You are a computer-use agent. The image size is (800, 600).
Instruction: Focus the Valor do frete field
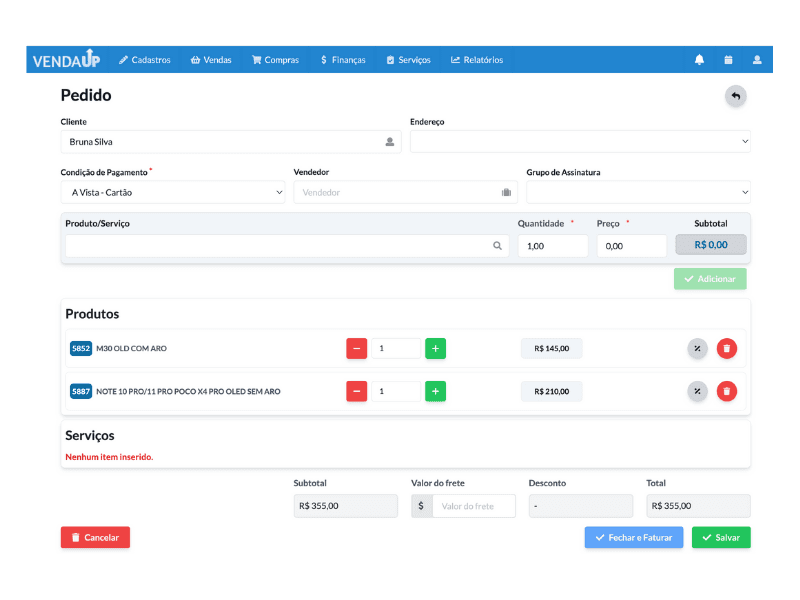tap(473, 506)
